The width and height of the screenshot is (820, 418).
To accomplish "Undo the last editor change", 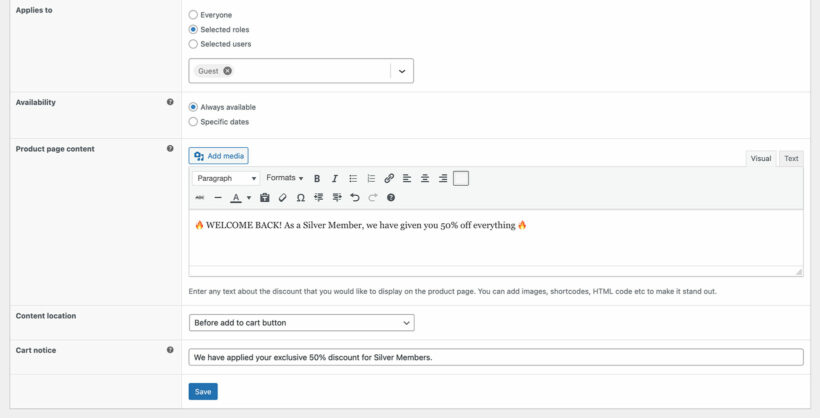I will pyautogui.click(x=355, y=197).
